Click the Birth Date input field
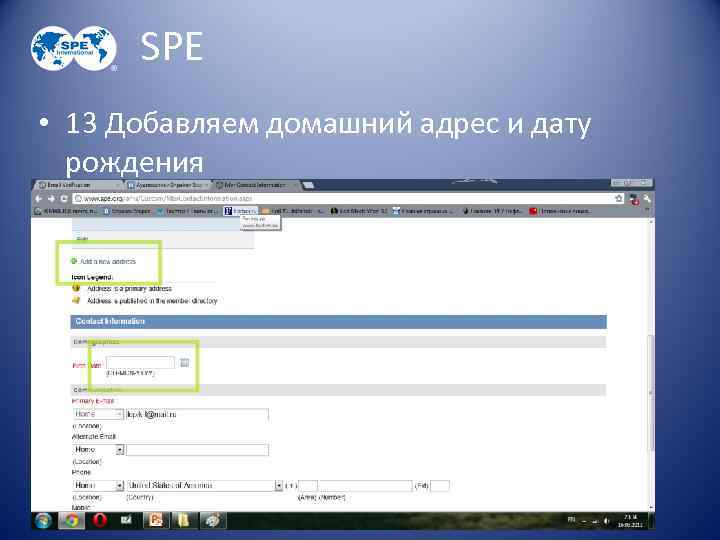The width and height of the screenshot is (720, 540). tap(140, 363)
